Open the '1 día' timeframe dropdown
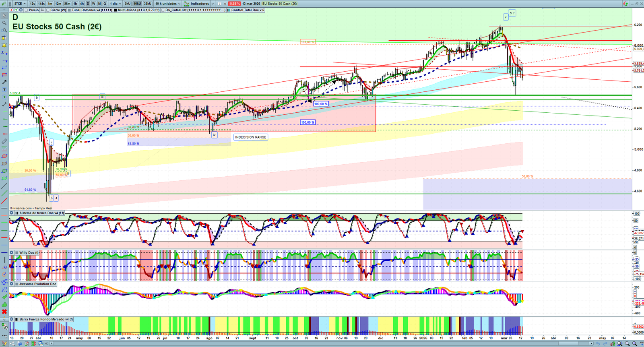Viewport: 644px width, 347px height. pyautogui.click(x=115, y=4)
